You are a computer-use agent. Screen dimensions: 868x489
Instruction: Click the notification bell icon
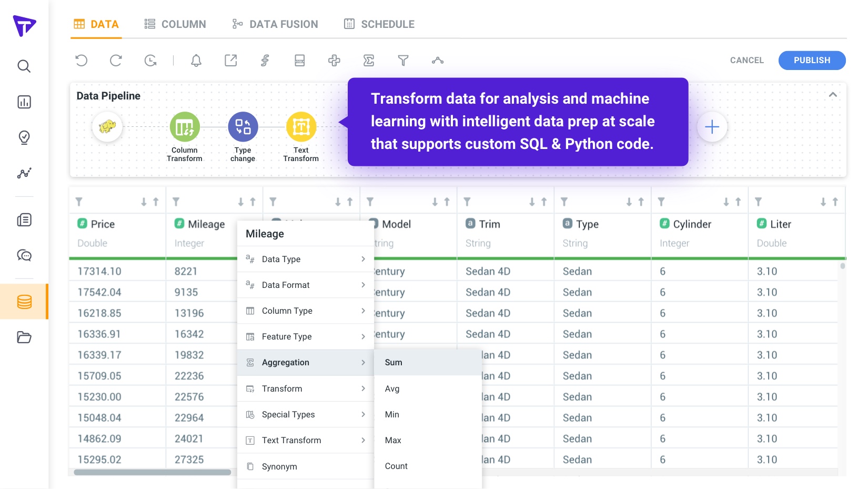pos(196,61)
